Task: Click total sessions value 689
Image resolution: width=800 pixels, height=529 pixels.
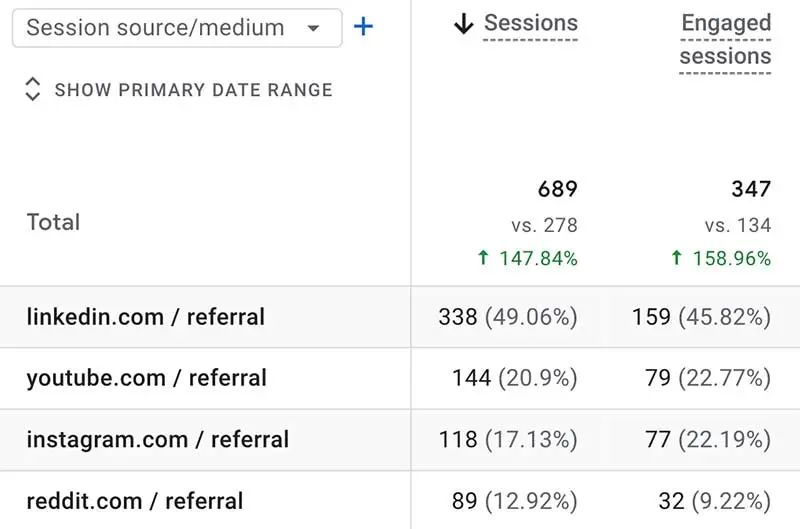Action: [x=557, y=189]
